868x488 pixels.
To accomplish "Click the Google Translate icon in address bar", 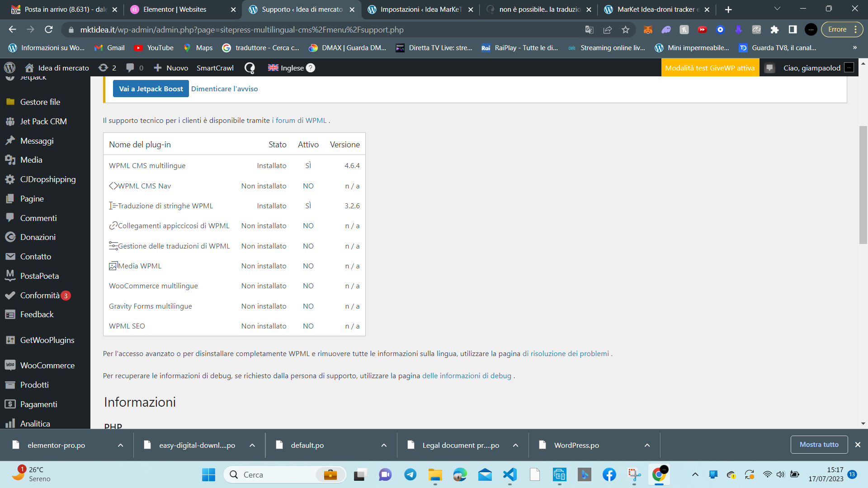I will [x=590, y=30].
